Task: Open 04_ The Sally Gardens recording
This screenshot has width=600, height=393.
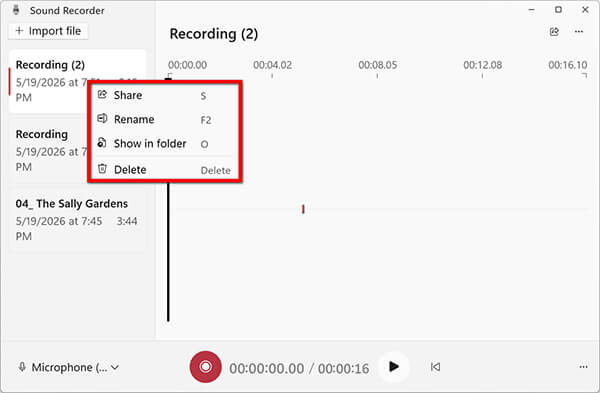Action: click(x=77, y=220)
